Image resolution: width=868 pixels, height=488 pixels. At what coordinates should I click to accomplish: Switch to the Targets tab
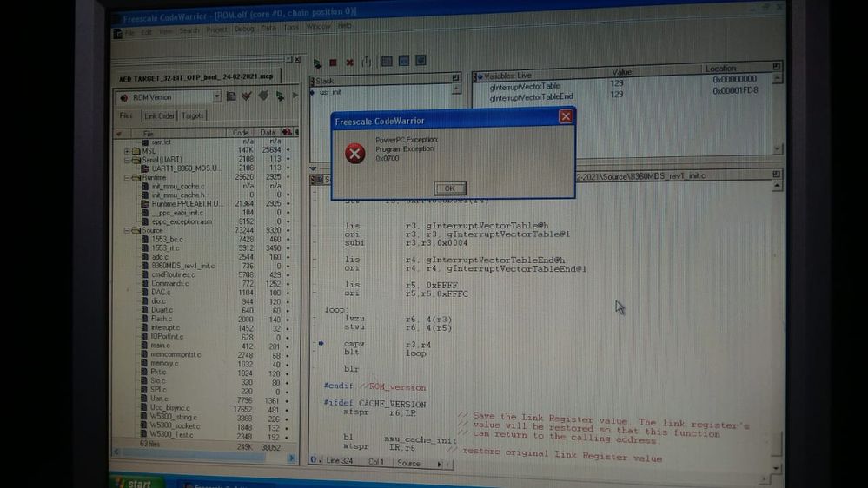coord(193,115)
